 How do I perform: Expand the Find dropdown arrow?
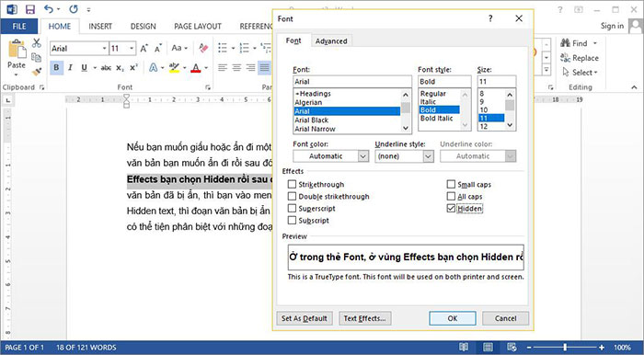pos(594,43)
